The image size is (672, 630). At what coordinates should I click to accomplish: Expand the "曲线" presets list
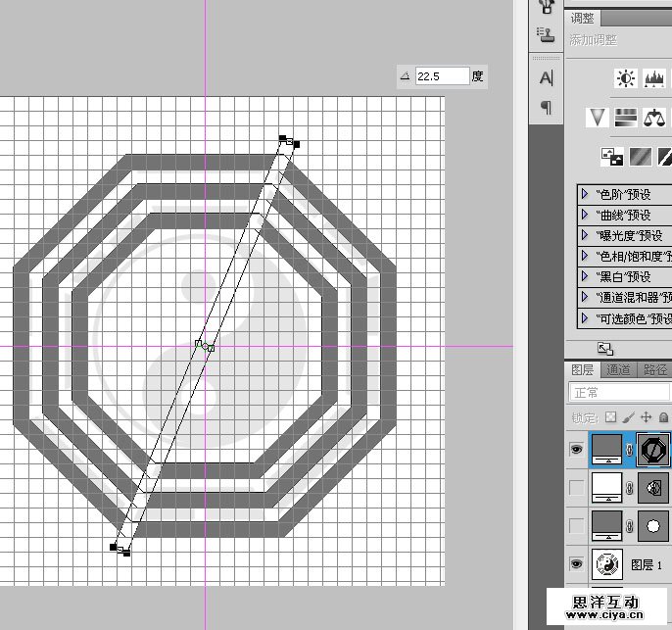click(585, 215)
